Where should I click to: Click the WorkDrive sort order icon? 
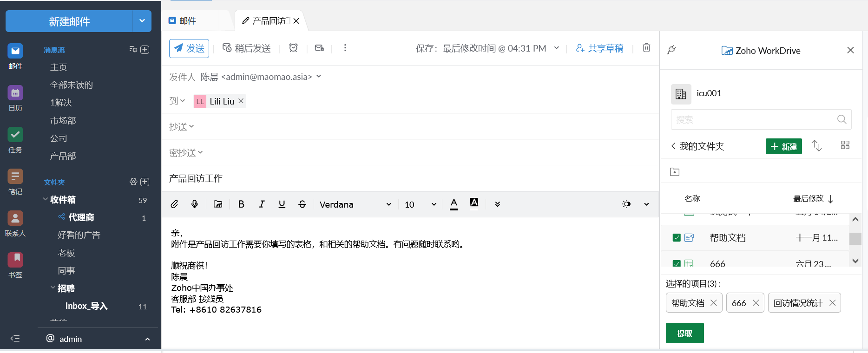coord(816,146)
